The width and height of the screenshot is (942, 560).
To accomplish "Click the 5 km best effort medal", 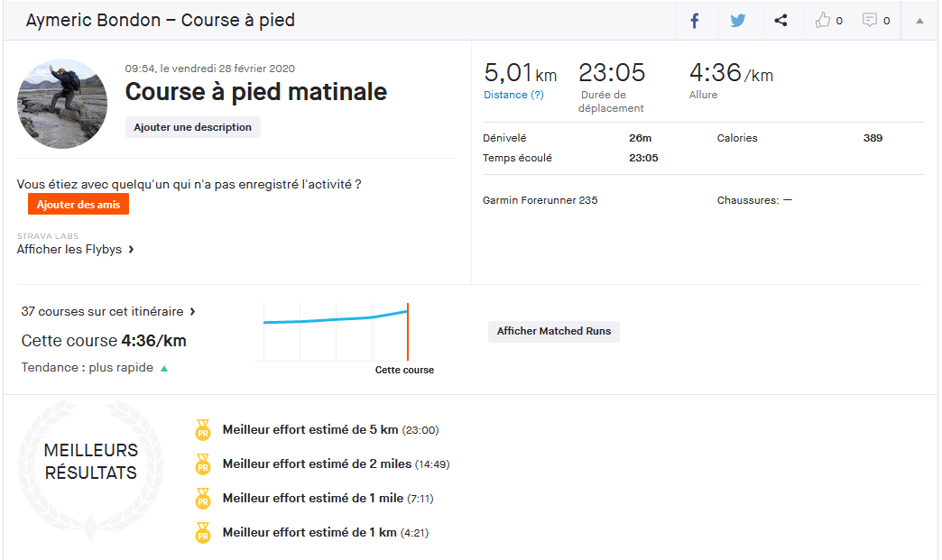I will [x=203, y=430].
